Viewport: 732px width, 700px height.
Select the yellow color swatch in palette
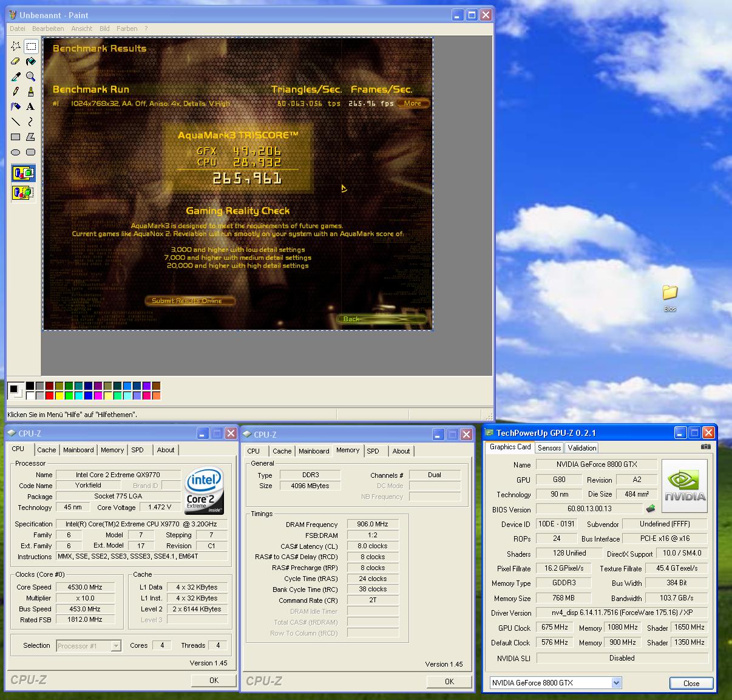coord(59,396)
